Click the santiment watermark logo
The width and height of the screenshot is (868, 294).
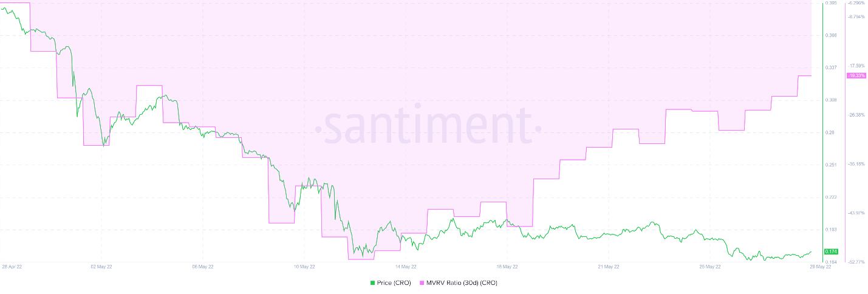[x=429, y=128]
